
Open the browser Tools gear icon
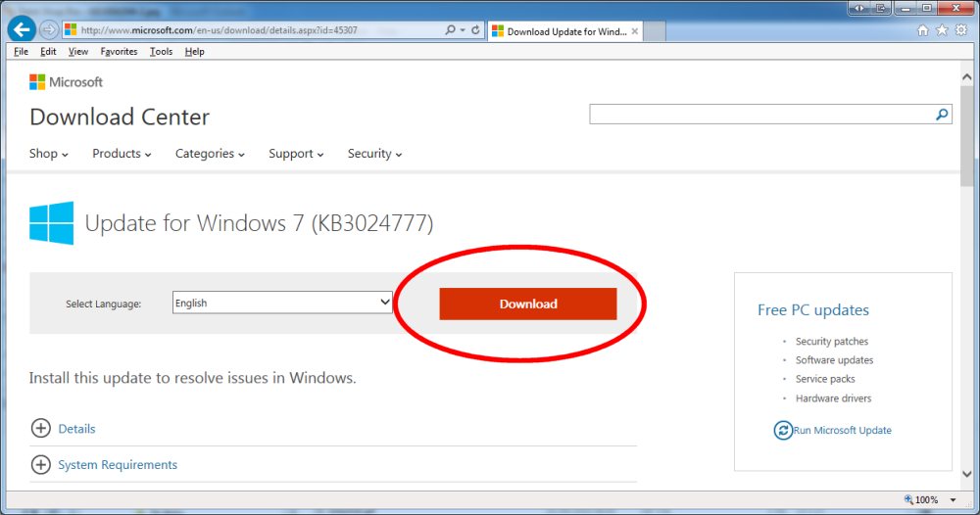pyautogui.click(x=961, y=30)
